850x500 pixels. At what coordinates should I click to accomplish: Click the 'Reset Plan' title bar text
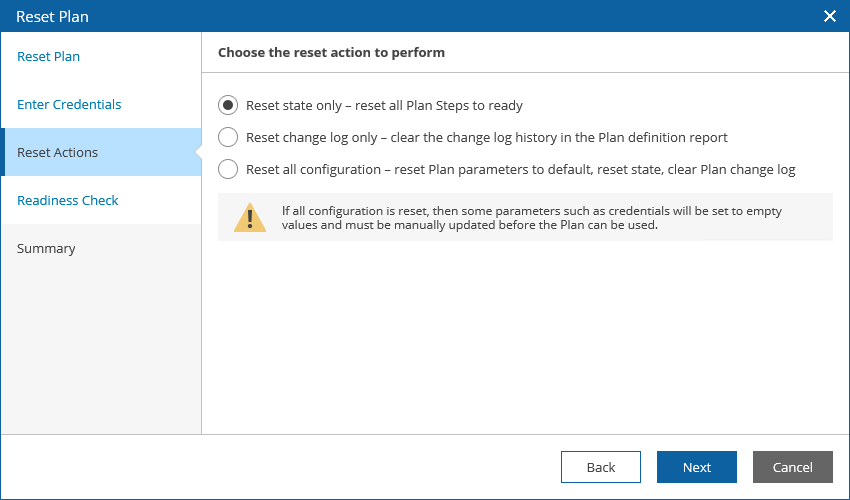point(45,16)
